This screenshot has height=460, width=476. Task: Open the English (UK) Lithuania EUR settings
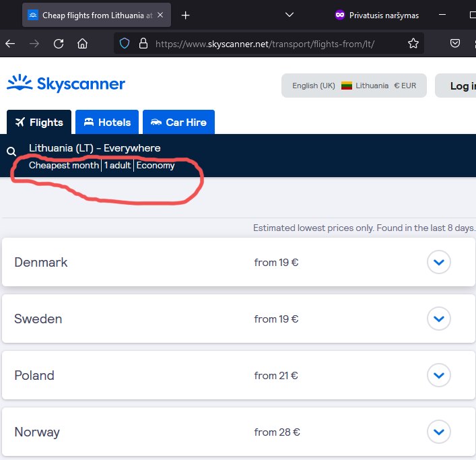tap(354, 86)
